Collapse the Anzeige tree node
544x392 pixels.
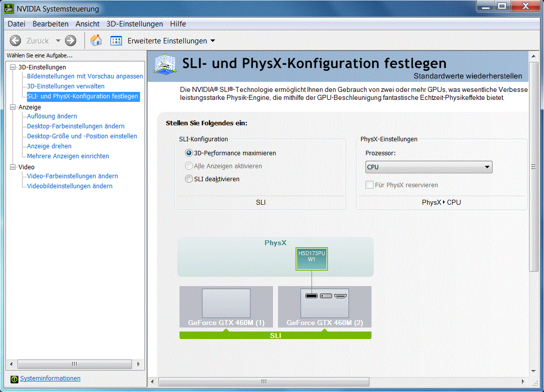13,107
